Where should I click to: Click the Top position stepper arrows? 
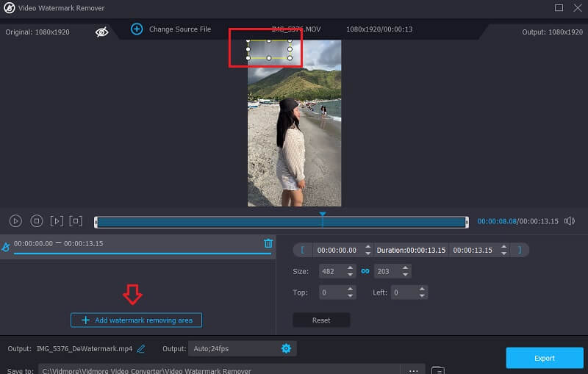(x=350, y=292)
